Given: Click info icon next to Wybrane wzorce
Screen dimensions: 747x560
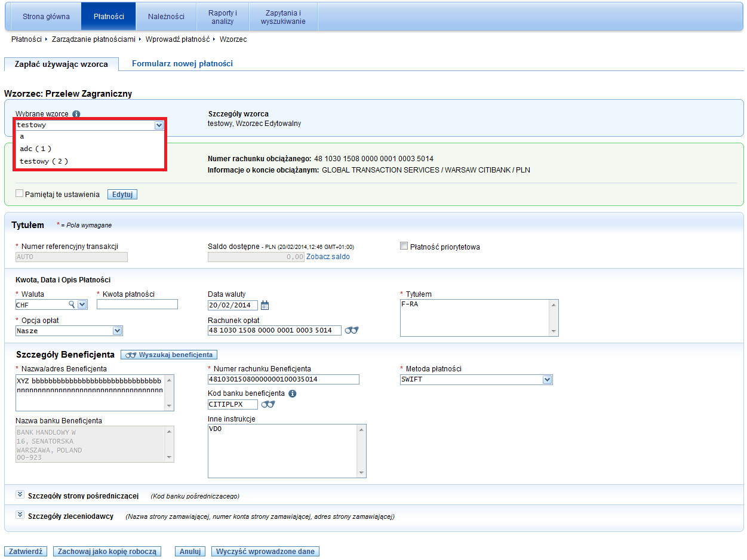Looking at the screenshot, I should point(76,114).
